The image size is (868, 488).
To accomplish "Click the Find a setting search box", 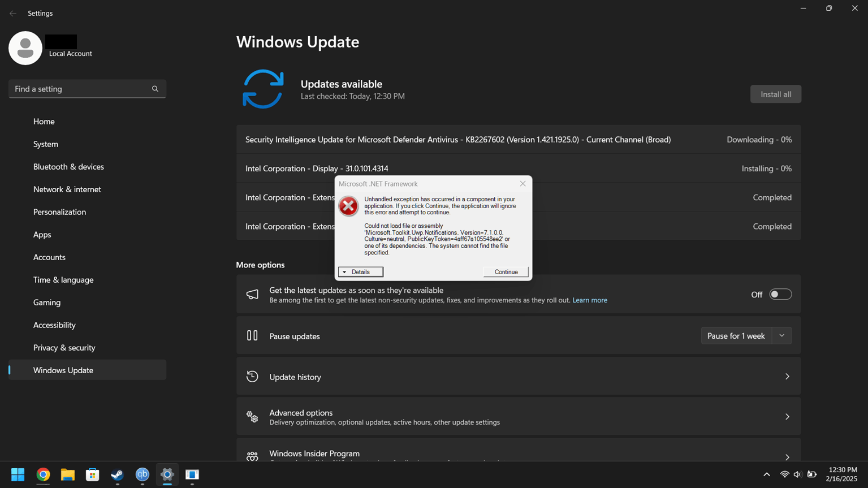I will 87,89.
